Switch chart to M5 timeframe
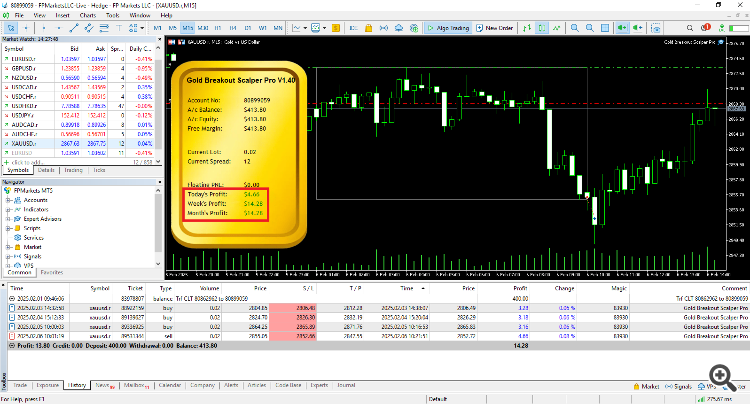Viewport: 750px width, 404px height. 173,28
